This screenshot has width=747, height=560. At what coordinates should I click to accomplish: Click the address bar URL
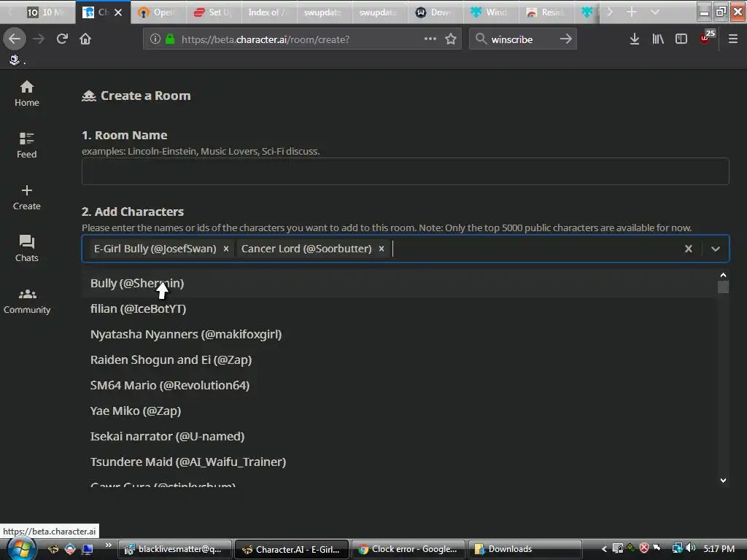266,39
